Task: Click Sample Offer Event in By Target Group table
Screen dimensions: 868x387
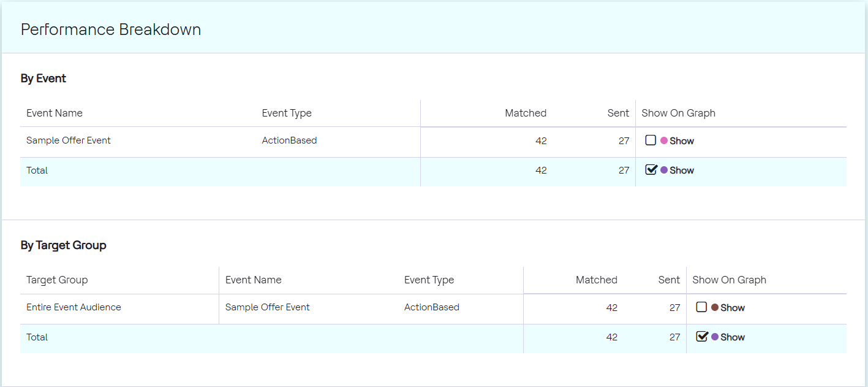Action: (268, 307)
